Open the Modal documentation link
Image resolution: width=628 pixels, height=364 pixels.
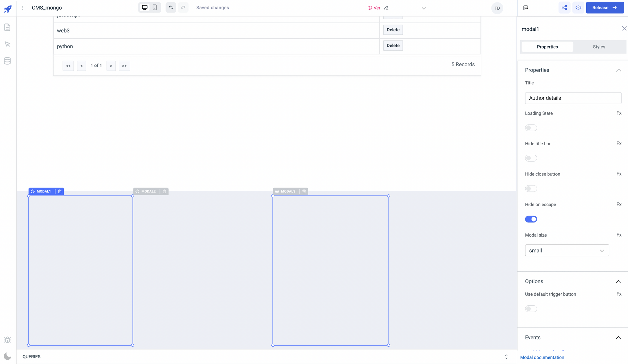(x=542, y=357)
